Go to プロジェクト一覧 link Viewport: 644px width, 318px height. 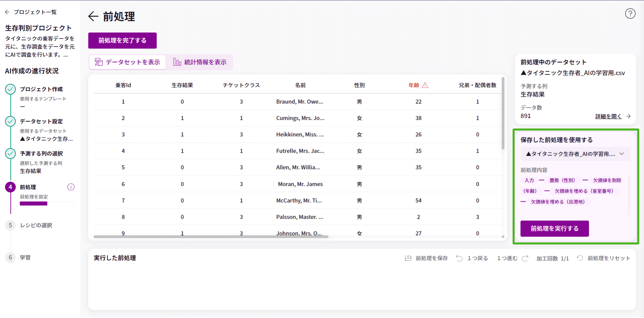(35, 12)
